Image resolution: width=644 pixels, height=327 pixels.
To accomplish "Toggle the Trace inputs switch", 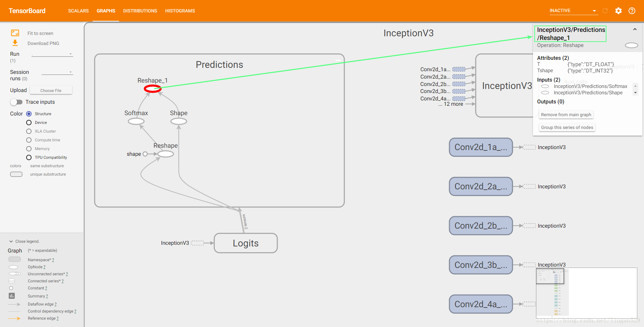I will [16, 102].
